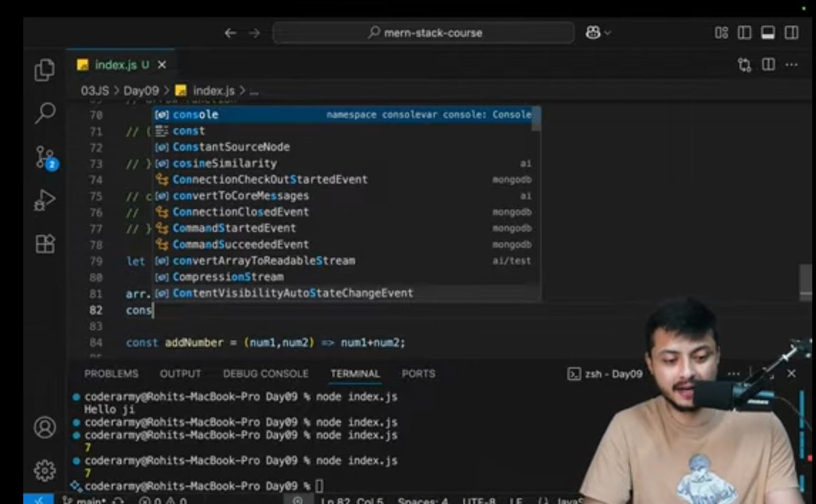Click the editor vertical scrollbar thumb
The image size is (816, 504).
coord(806,282)
